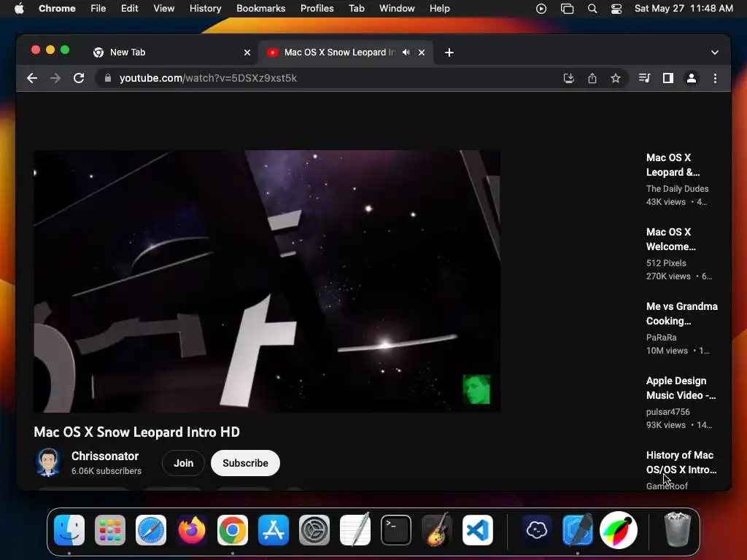The width and height of the screenshot is (747, 560).
Task: Open the Tab menu in the menu bar
Action: [356, 9]
